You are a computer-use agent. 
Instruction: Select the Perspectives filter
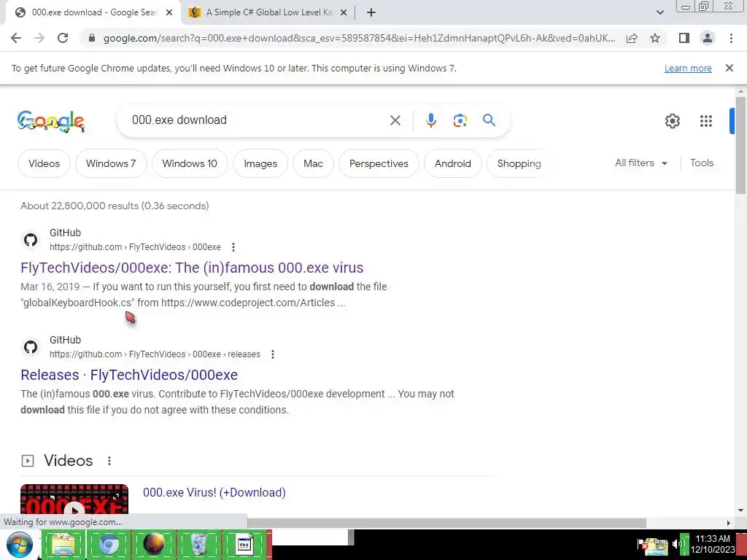[x=379, y=163]
